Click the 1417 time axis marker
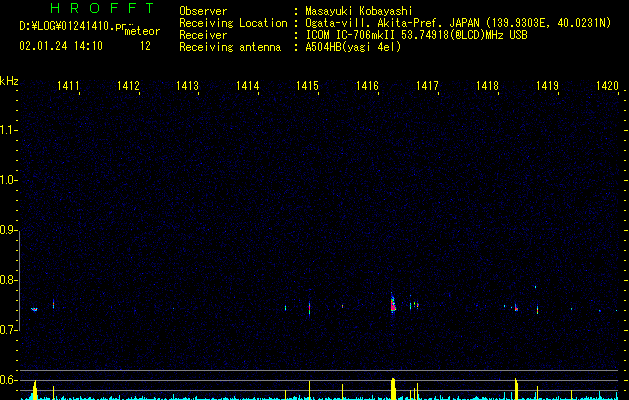The width and height of the screenshot is (629, 400). click(427, 85)
